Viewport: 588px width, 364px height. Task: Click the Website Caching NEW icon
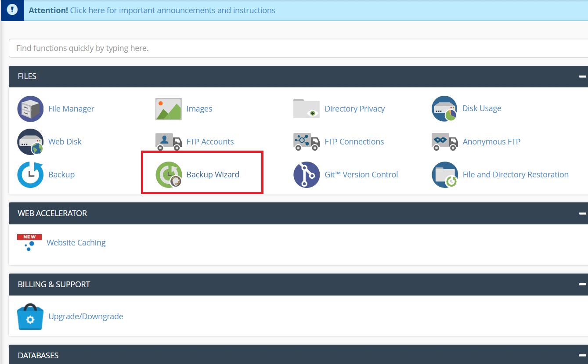point(29,243)
